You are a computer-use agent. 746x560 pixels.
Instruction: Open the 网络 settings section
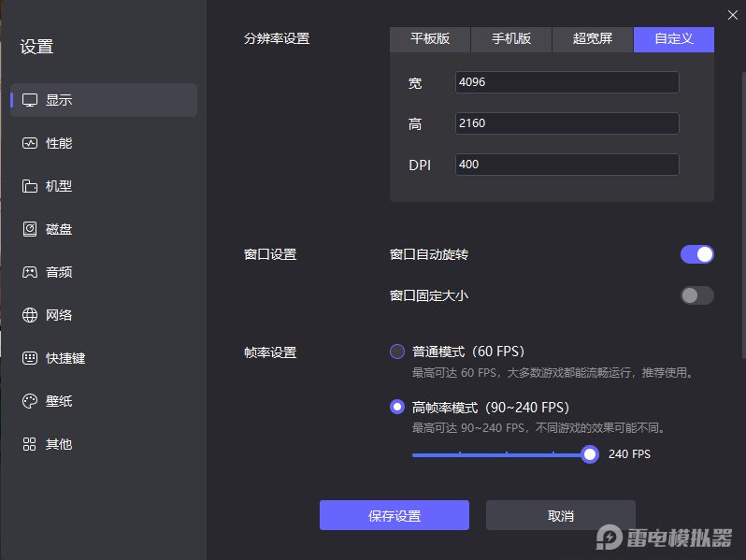click(x=104, y=315)
